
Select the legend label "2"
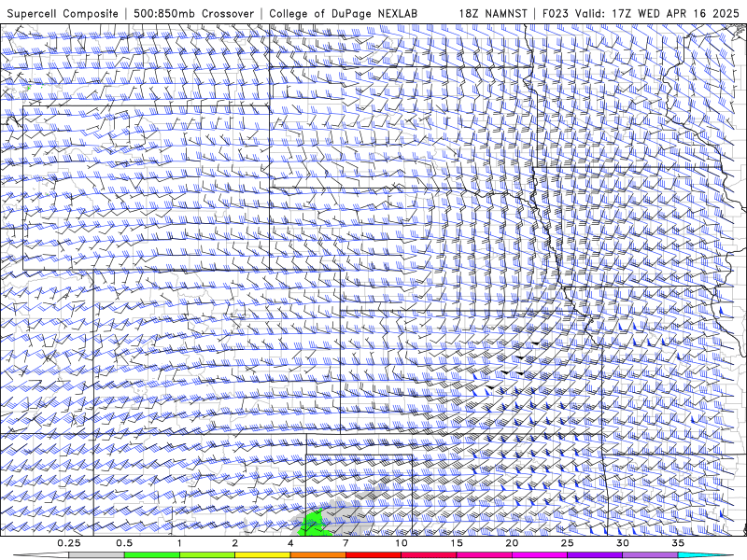click(x=235, y=543)
